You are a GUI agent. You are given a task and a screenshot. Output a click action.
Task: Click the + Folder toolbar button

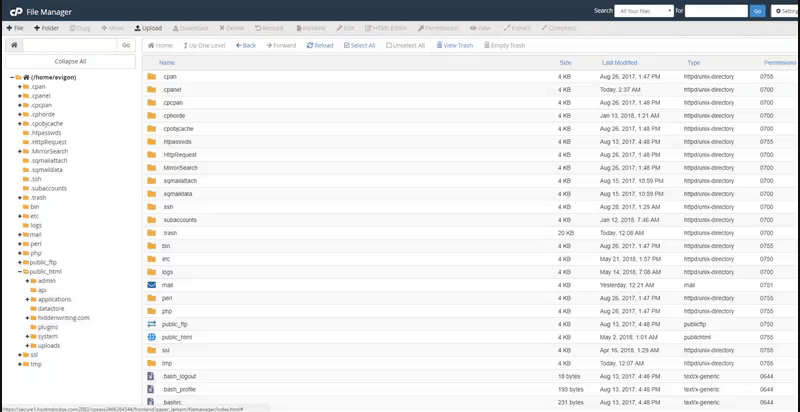(x=46, y=28)
